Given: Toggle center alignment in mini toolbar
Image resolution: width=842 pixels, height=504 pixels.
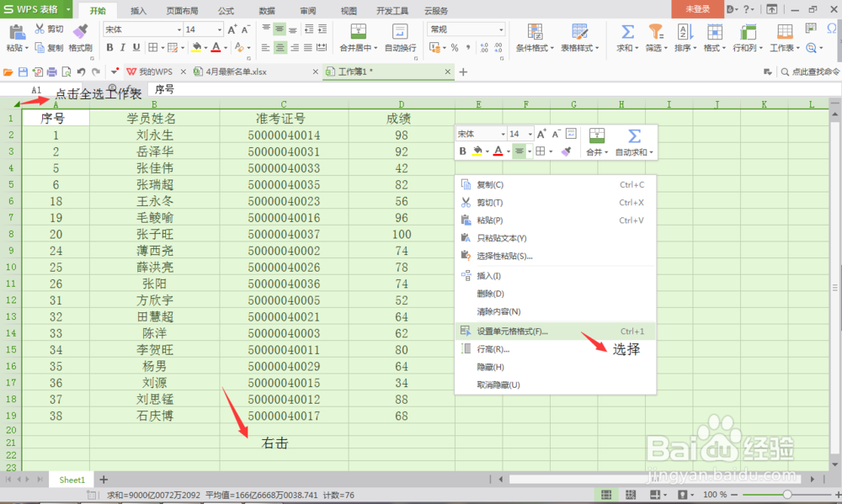Looking at the screenshot, I should (x=519, y=151).
